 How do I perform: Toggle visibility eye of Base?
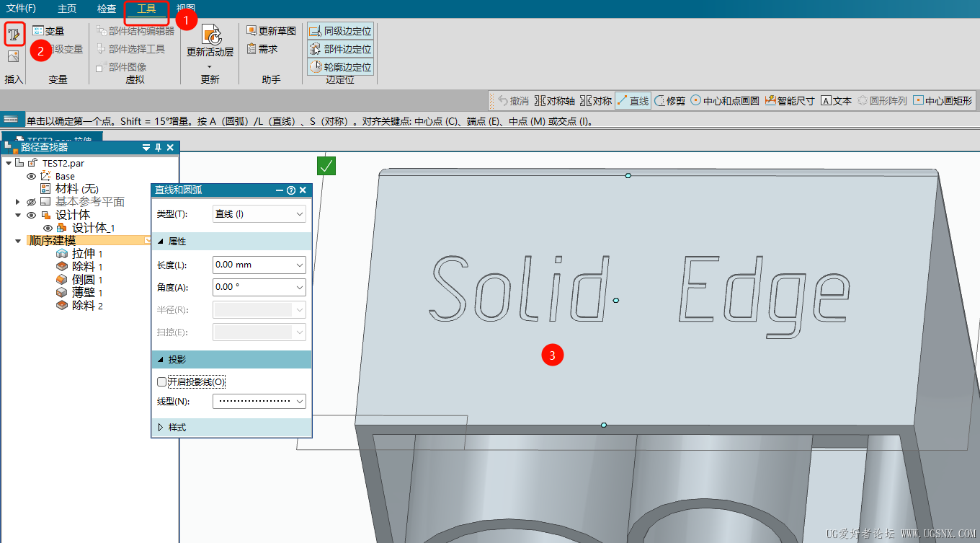[31, 176]
